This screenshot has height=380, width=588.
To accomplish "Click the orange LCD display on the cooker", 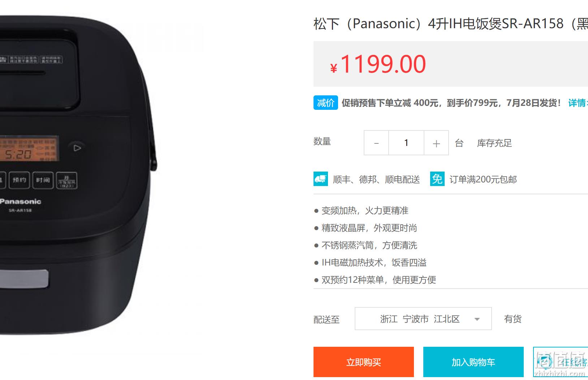I will pos(29,148).
